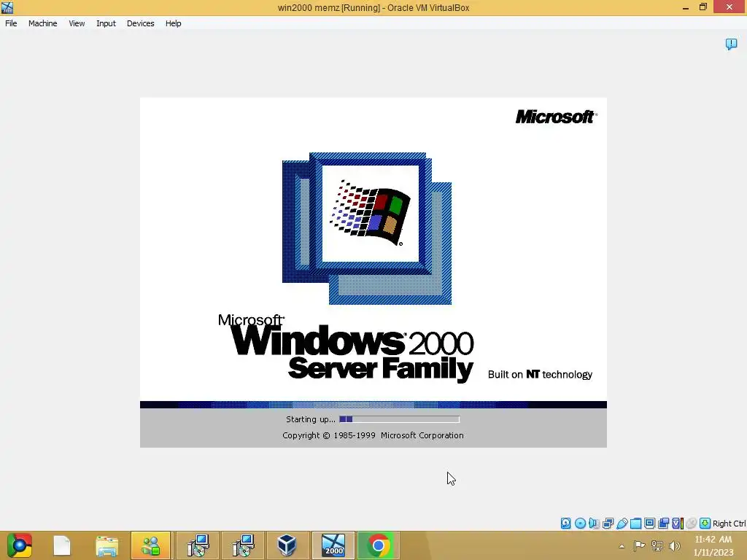The height and width of the screenshot is (560, 747).
Task: Click the optical disc status icon
Action: pos(580,524)
